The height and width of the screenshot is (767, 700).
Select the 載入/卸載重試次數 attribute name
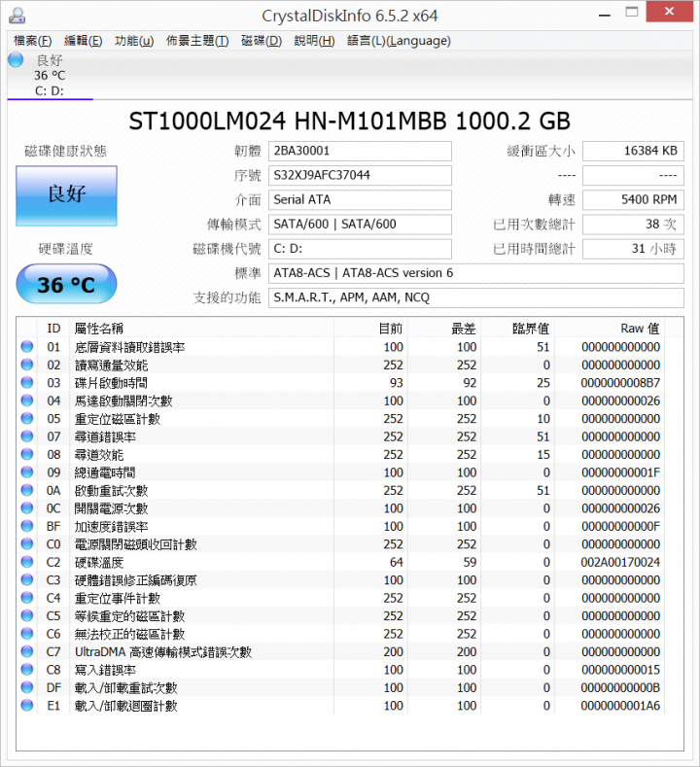click(125, 688)
